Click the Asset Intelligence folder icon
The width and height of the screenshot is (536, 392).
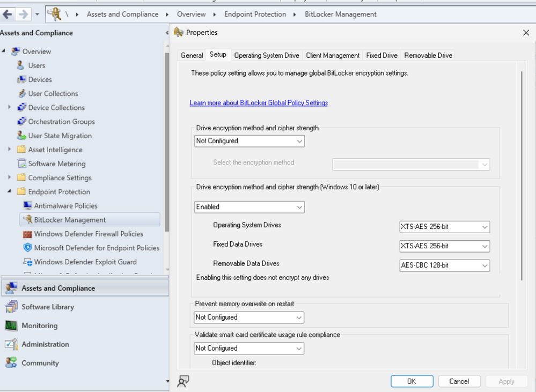pos(21,150)
